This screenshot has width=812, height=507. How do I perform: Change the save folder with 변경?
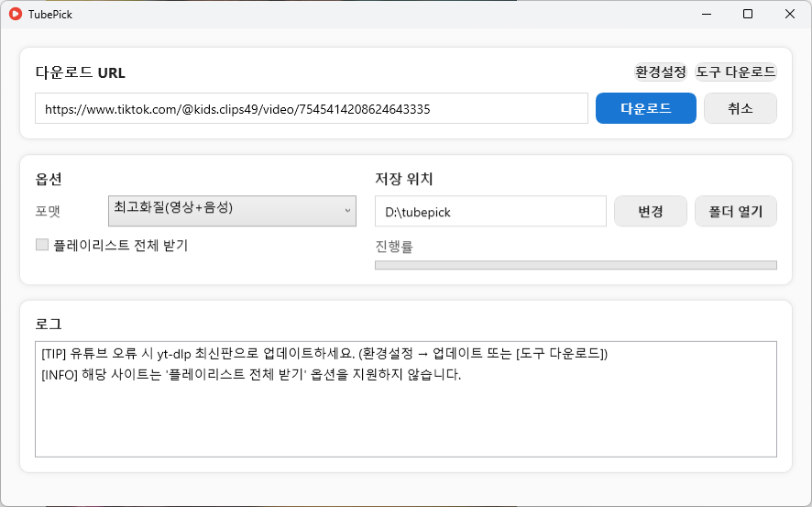point(651,211)
